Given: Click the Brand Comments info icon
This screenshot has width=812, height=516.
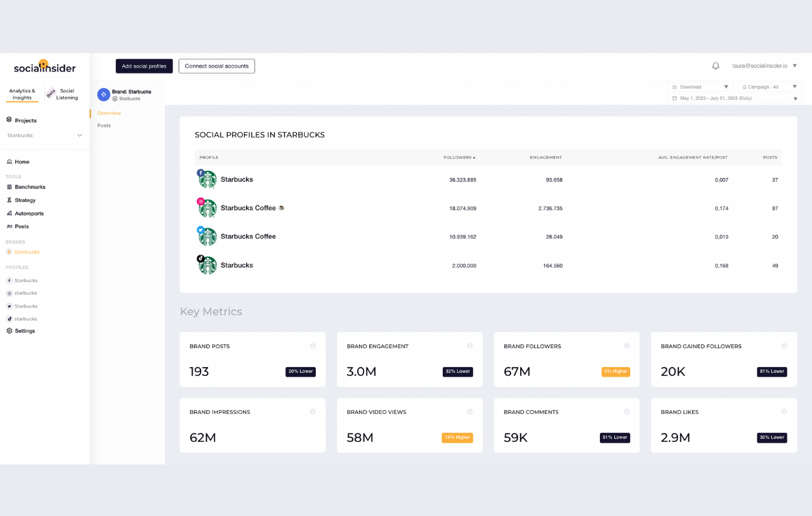Looking at the screenshot, I should tap(627, 412).
